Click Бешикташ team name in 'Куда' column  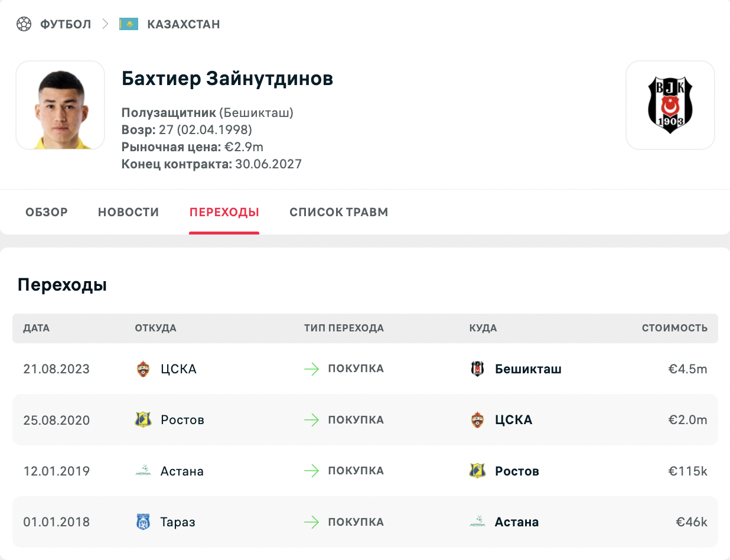pyautogui.click(x=528, y=369)
